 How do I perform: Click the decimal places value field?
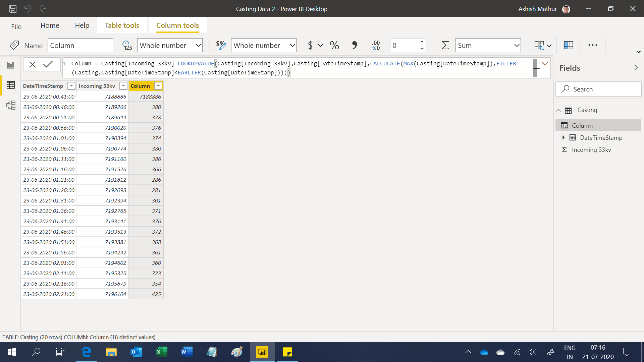(404, 45)
